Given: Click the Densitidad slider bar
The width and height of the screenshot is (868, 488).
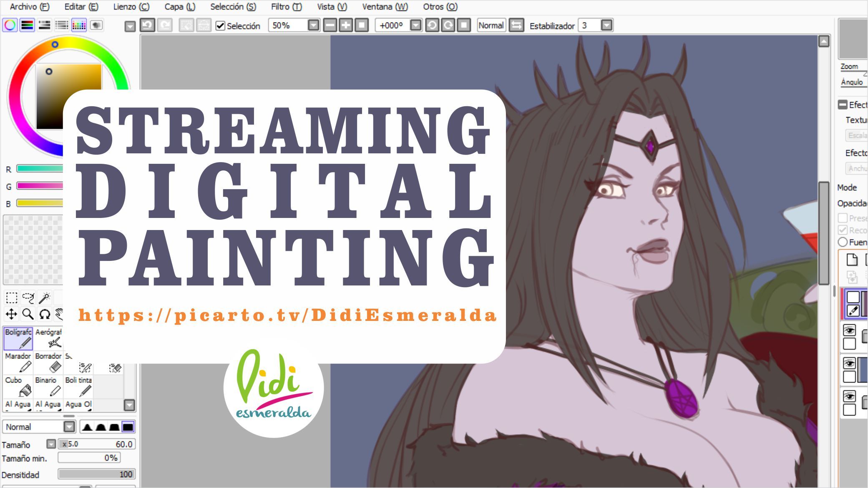Looking at the screenshot, I should [x=96, y=474].
